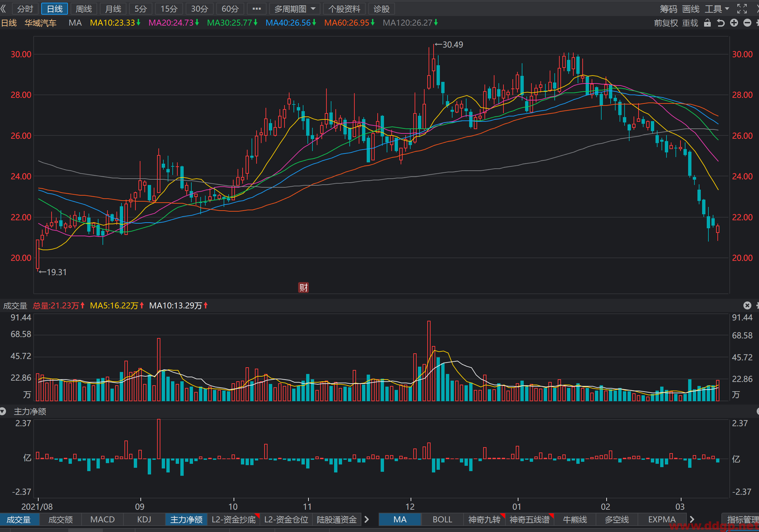Select the BOLL overlay tab
Image resolution: width=759 pixels, height=532 pixels.
click(442, 519)
